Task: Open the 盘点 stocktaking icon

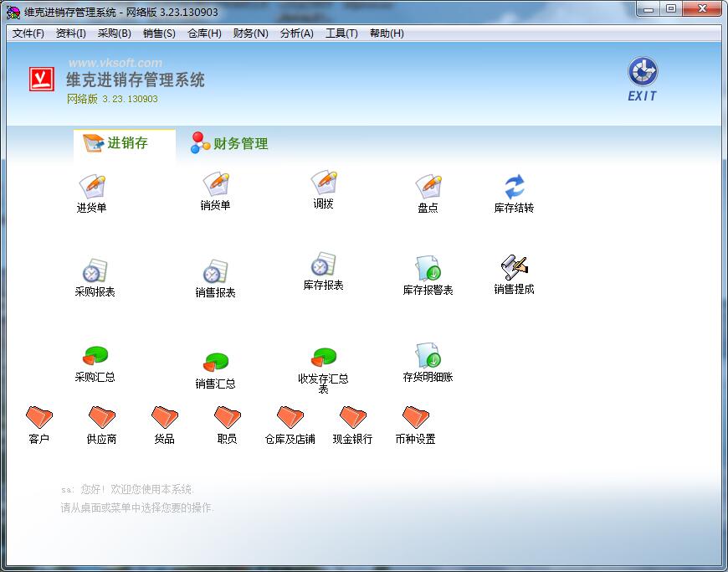Action: tap(428, 193)
